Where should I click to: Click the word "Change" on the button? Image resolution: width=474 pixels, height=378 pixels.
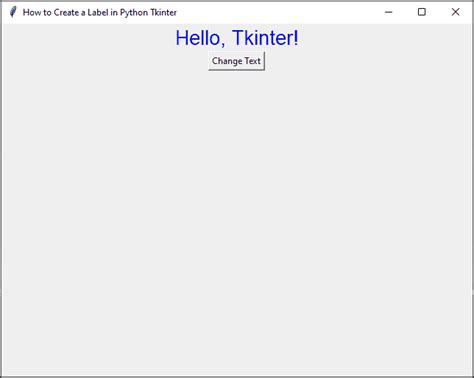(227, 61)
